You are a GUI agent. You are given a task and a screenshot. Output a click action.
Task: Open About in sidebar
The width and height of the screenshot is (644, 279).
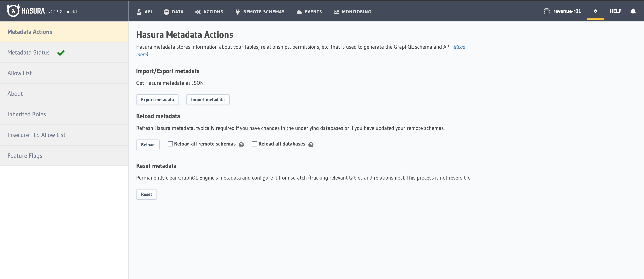(64, 94)
